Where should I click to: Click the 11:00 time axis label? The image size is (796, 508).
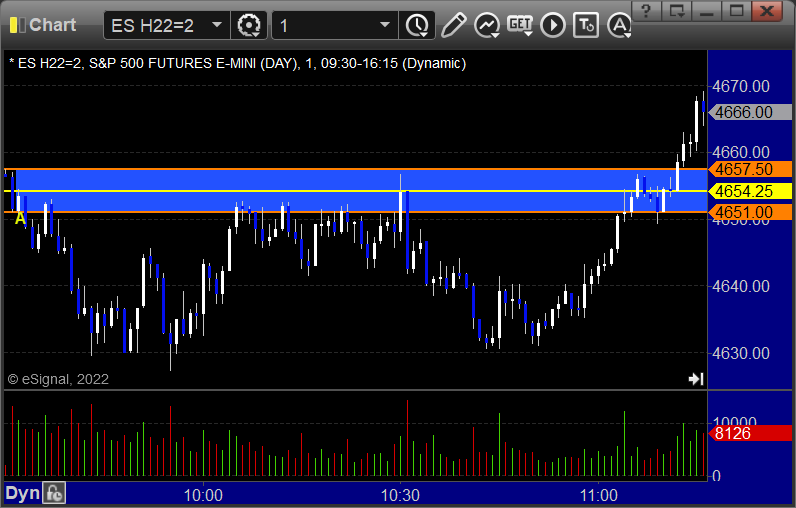[598, 495]
